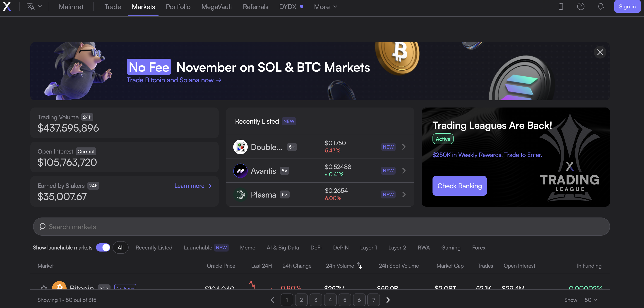Switch to the Portfolio tab

click(178, 7)
